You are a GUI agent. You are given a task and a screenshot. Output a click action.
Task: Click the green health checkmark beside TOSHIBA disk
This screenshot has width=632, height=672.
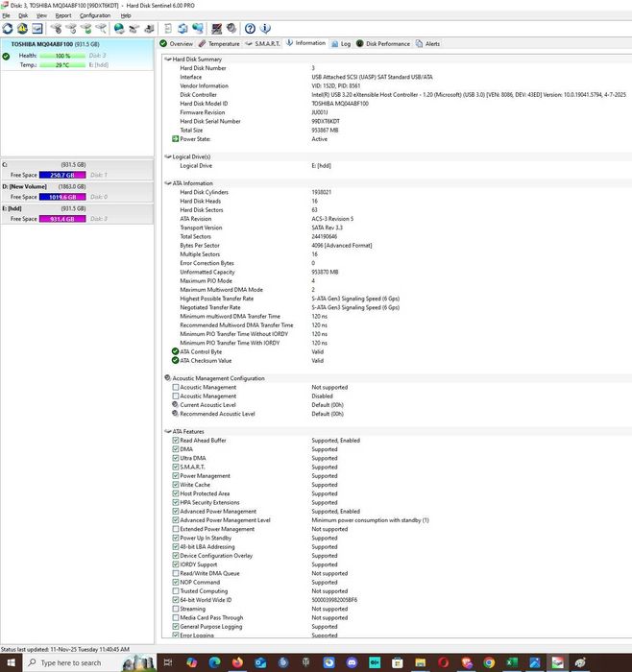click(x=6, y=56)
